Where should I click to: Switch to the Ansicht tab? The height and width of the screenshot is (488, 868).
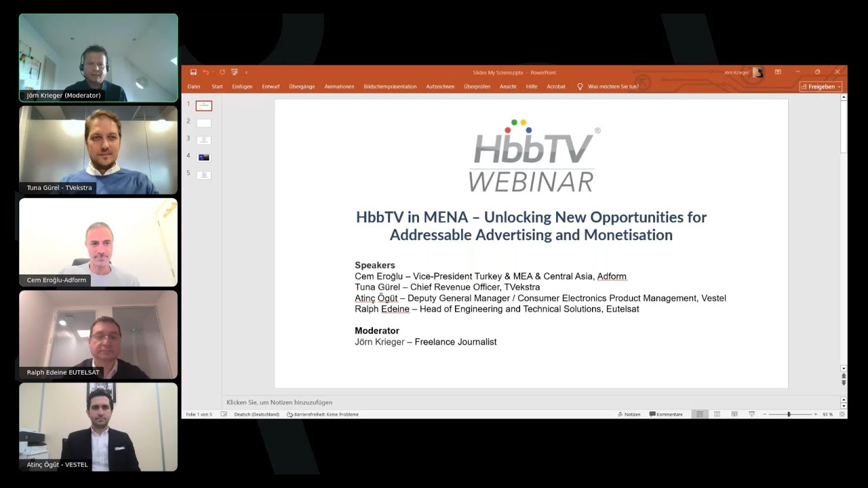coord(508,87)
